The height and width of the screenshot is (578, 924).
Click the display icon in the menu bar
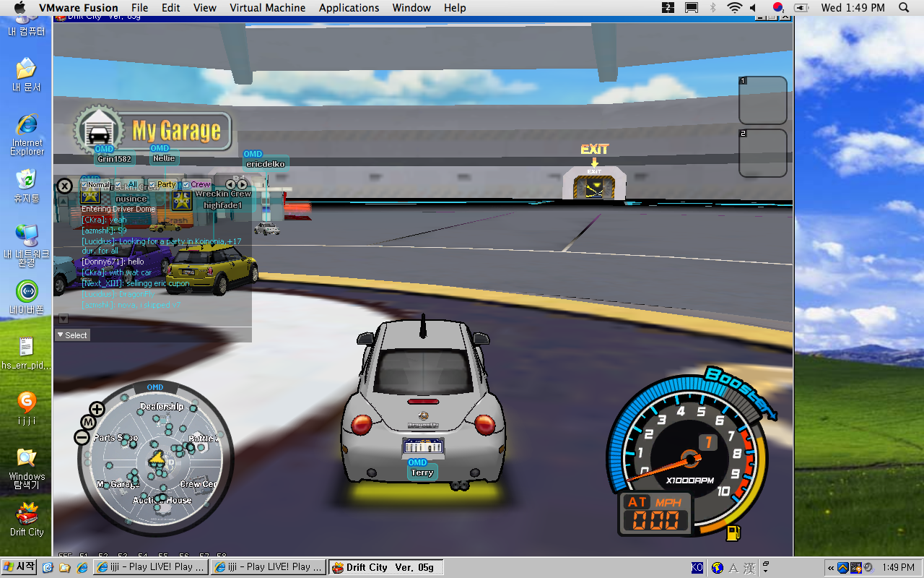click(x=692, y=8)
